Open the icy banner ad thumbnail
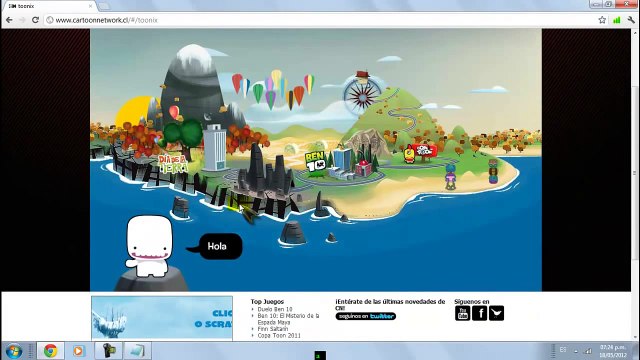640x360 pixels. pyautogui.click(x=162, y=318)
